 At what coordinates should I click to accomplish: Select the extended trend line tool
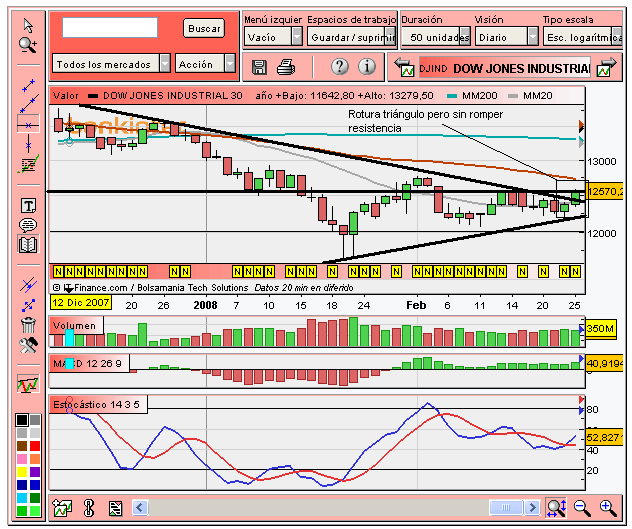point(29,104)
